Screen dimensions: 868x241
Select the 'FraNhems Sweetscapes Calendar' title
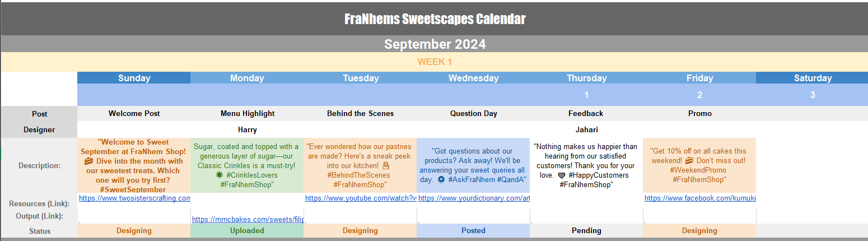[434, 20]
